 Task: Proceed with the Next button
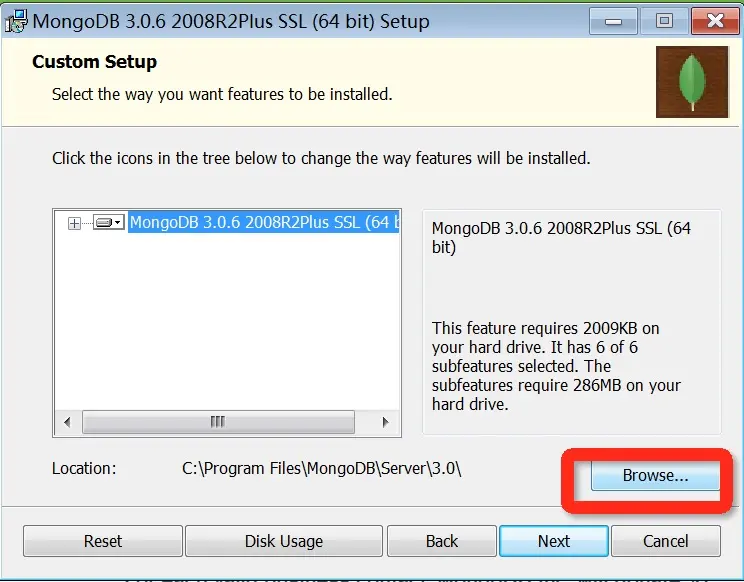554,541
